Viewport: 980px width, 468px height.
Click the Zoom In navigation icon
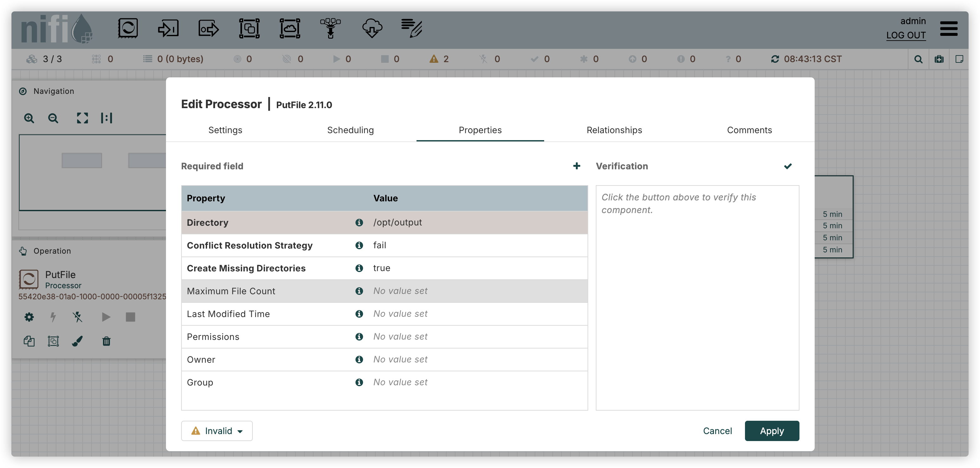29,118
